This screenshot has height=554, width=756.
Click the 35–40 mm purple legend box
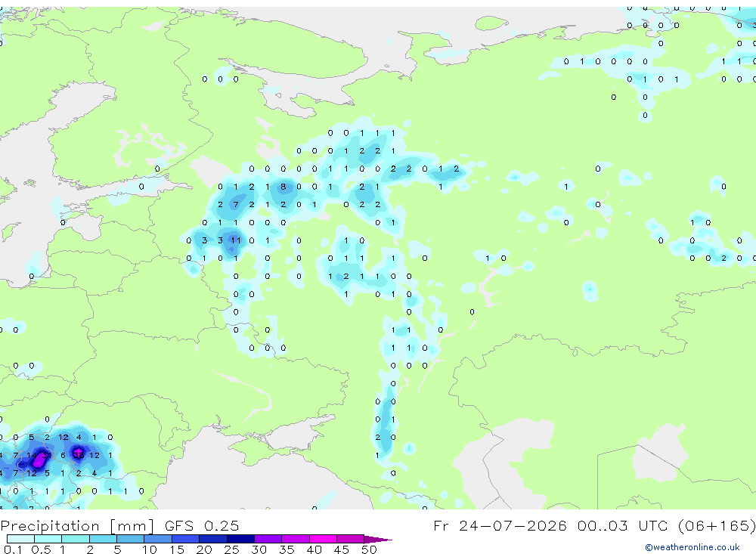point(296,539)
